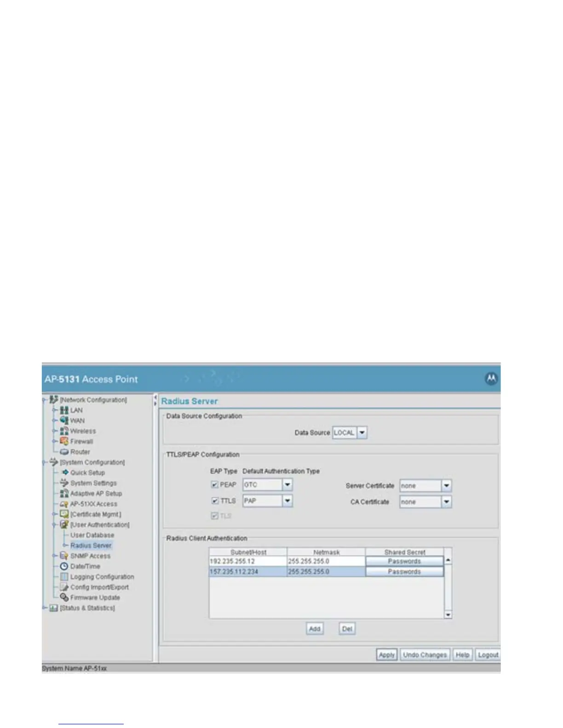Click the netmask cell of 157.235.112.234 row
Viewport: 563px width, 728px height.
[x=326, y=572]
